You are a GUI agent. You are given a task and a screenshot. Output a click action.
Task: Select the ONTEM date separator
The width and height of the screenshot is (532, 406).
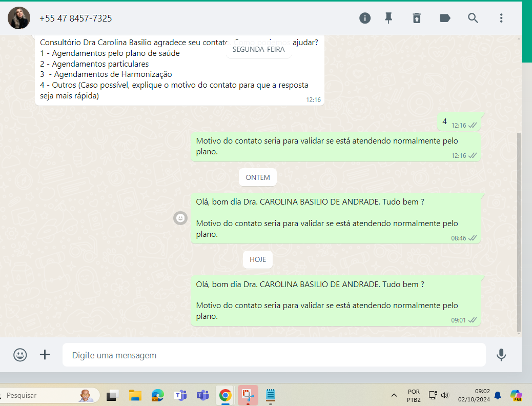[258, 177]
